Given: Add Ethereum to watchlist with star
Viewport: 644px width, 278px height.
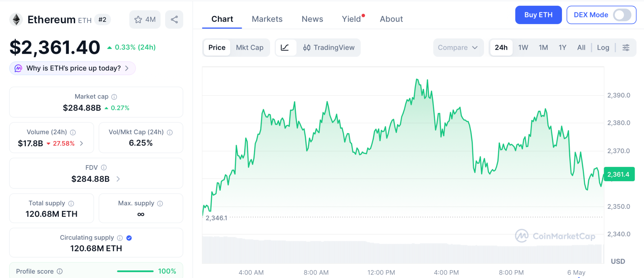Looking at the screenshot, I should (145, 19).
